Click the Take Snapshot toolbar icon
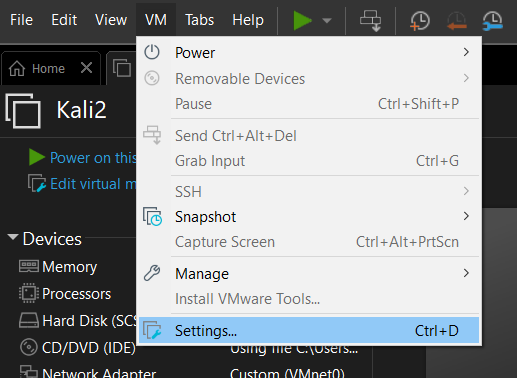 tap(420, 21)
